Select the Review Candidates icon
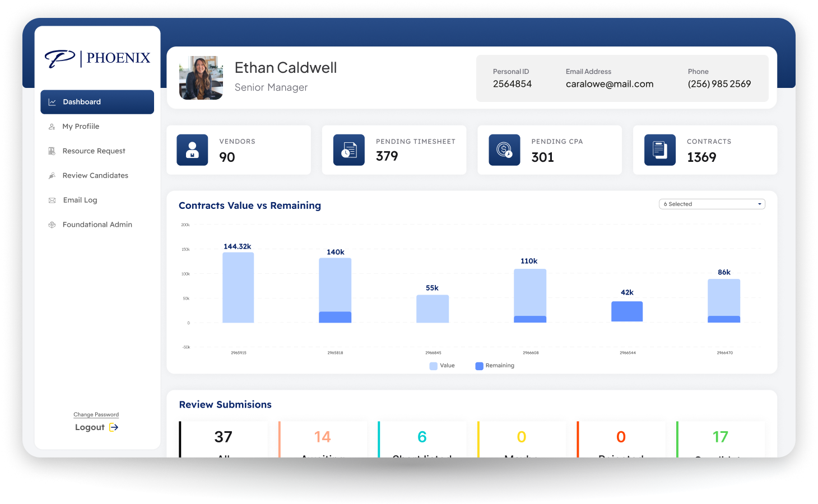 coord(52,175)
